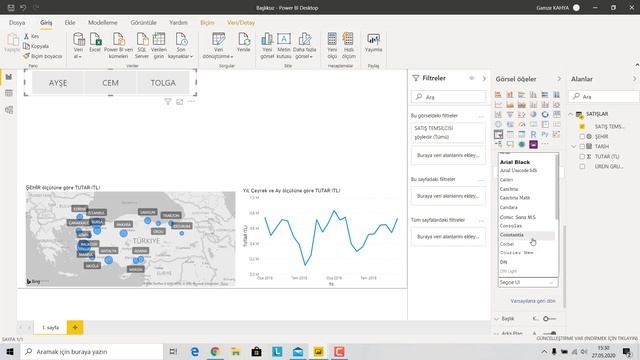Image resolution: width=640 pixels, height=360 pixels.
Task: Click the filter icon under the slicer visual
Action: pos(168,102)
